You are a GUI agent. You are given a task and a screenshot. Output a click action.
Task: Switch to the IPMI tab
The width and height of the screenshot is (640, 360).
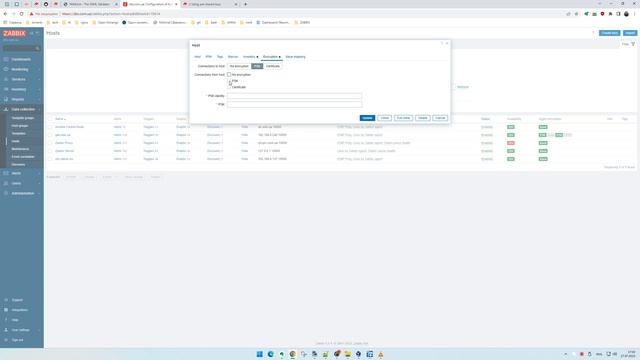209,57
